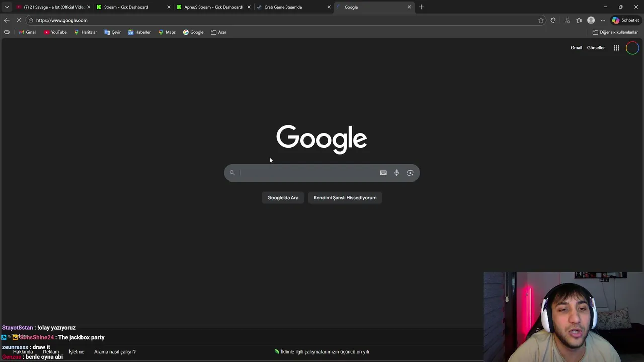
Task: Open the Google apps grid icon
Action: [616, 48]
